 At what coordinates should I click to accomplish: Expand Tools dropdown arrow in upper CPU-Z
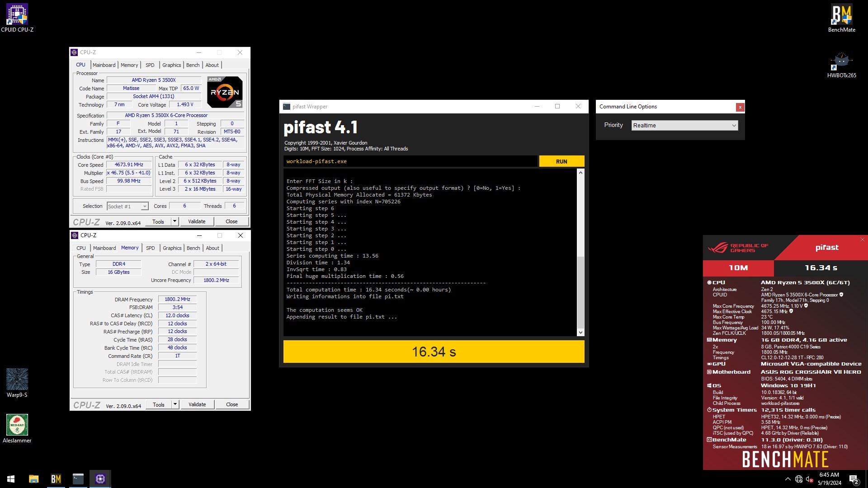click(175, 221)
